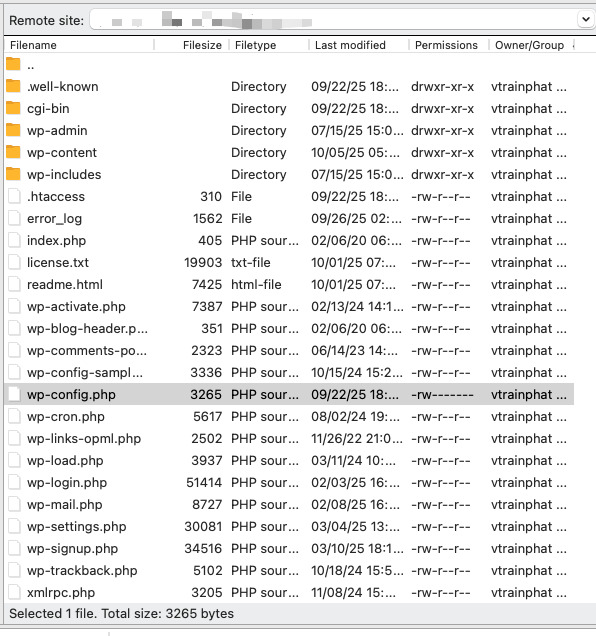Viewport: 596px width, 636px height.
Task: Click the wp-links-opml.php file icon
Action: (15, 438)
